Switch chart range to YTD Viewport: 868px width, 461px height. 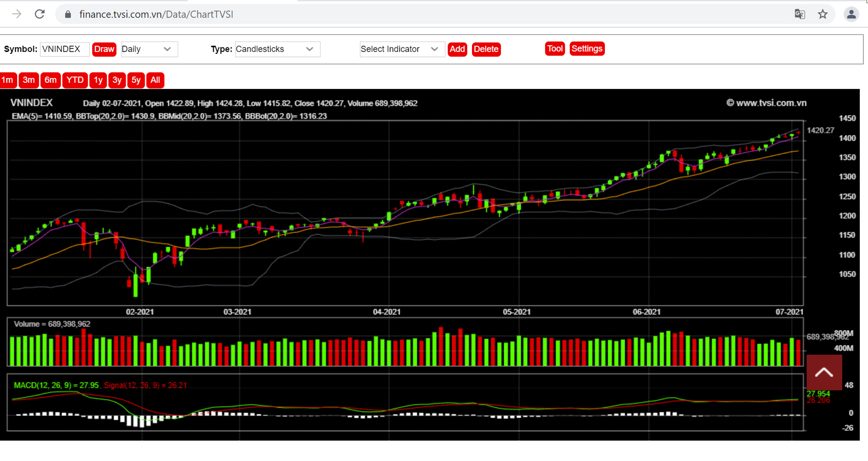point(75,80)
